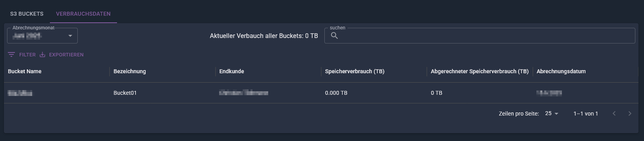This screenshot has width=644, height=141.
Task: Click the Filter lines icon
Action: 11,55
